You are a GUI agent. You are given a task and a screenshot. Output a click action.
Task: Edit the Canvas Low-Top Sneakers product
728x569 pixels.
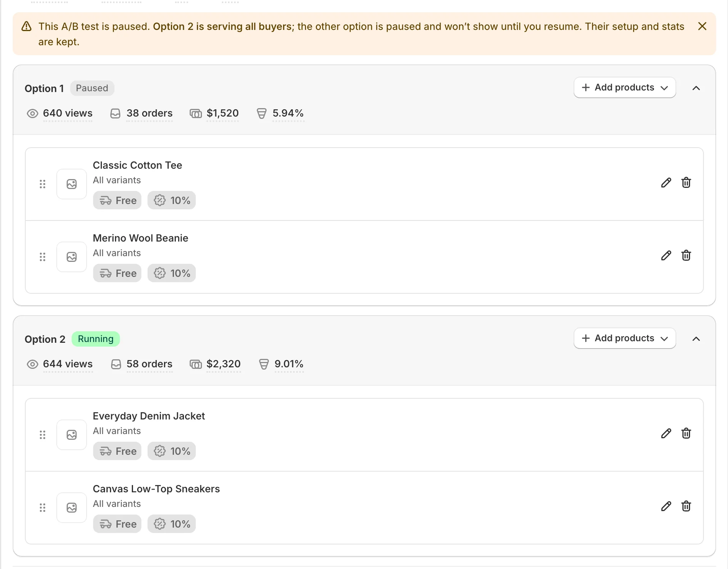click(x=666, y=506)
